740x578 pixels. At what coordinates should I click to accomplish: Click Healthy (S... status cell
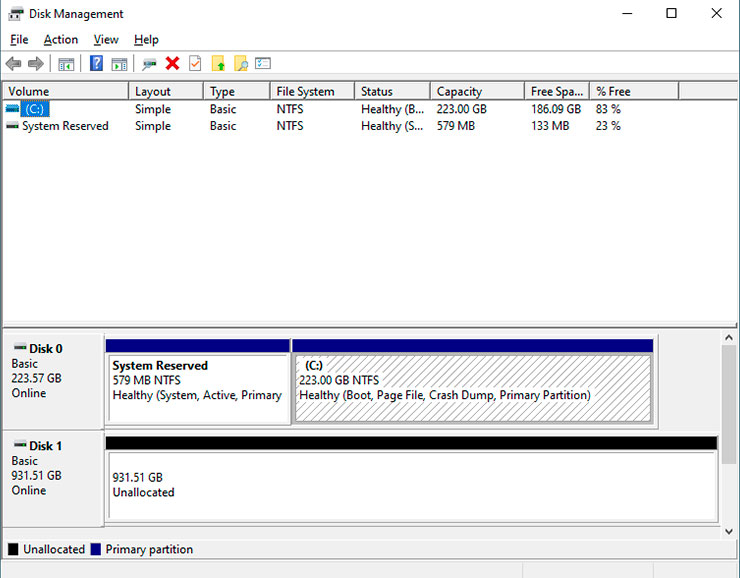pos(392,126)
